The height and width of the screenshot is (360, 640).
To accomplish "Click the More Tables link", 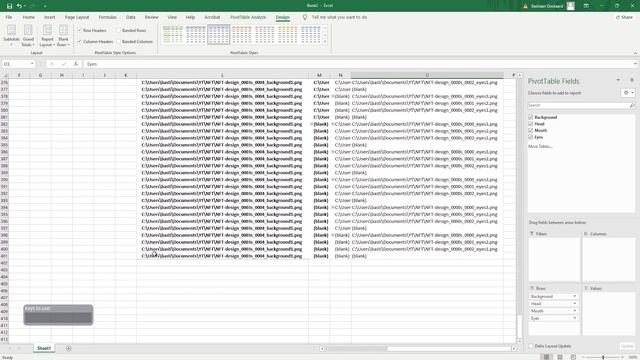I will click(x=540, y=146).
